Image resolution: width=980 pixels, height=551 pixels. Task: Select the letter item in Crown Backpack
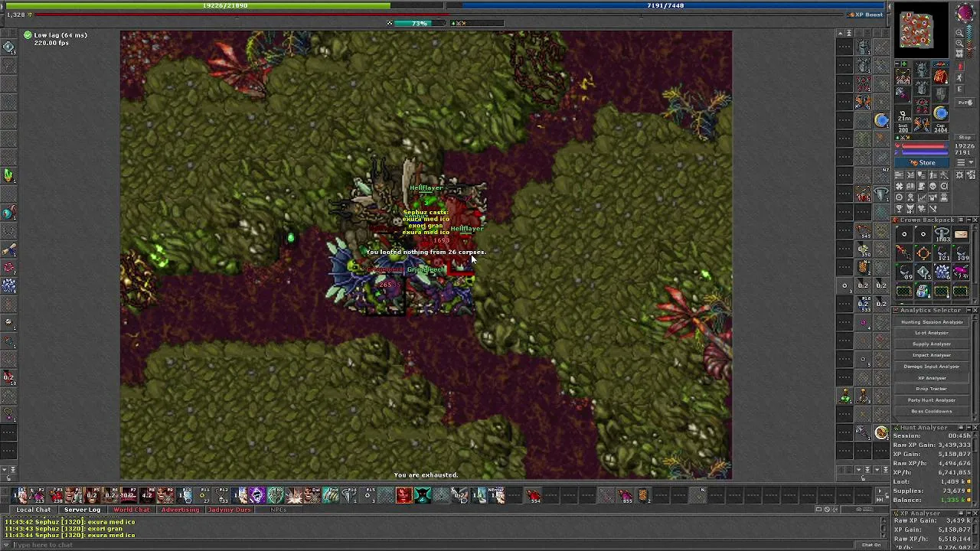pos(961,235)
